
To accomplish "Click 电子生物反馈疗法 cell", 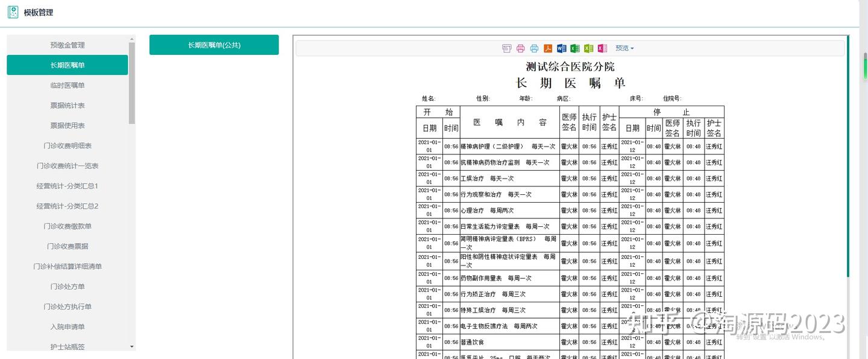I will [510, 326].
